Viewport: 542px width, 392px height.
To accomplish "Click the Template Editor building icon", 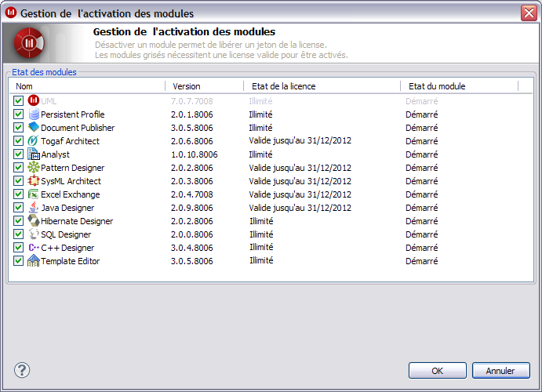I will coord(34,261).
